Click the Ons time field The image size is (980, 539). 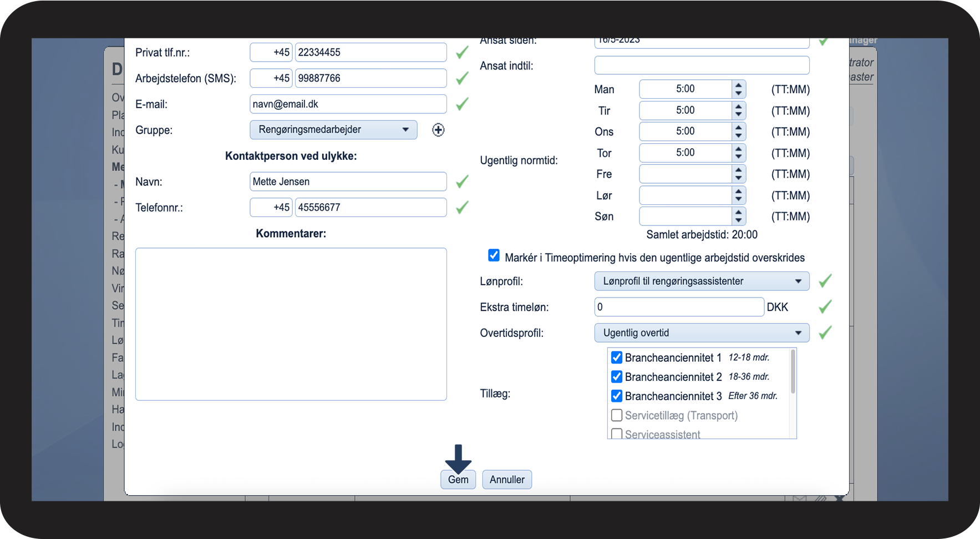click(x=686, y=132)
